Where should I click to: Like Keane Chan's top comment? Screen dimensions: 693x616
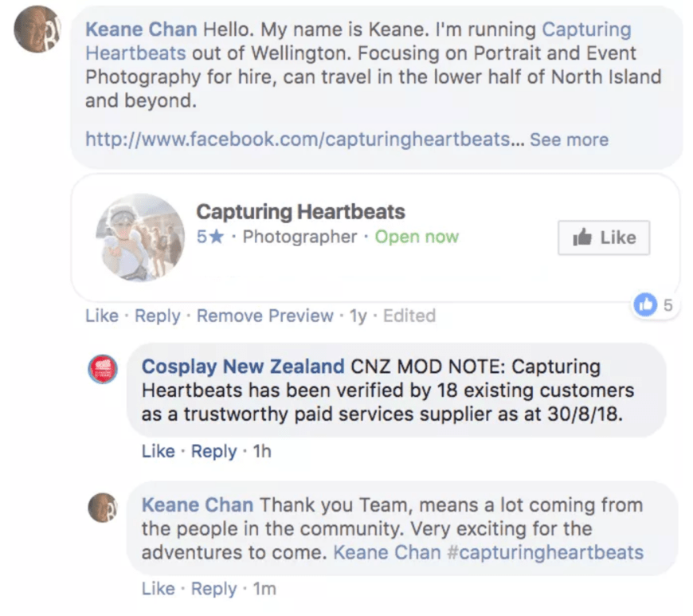(x=101, y=316)
